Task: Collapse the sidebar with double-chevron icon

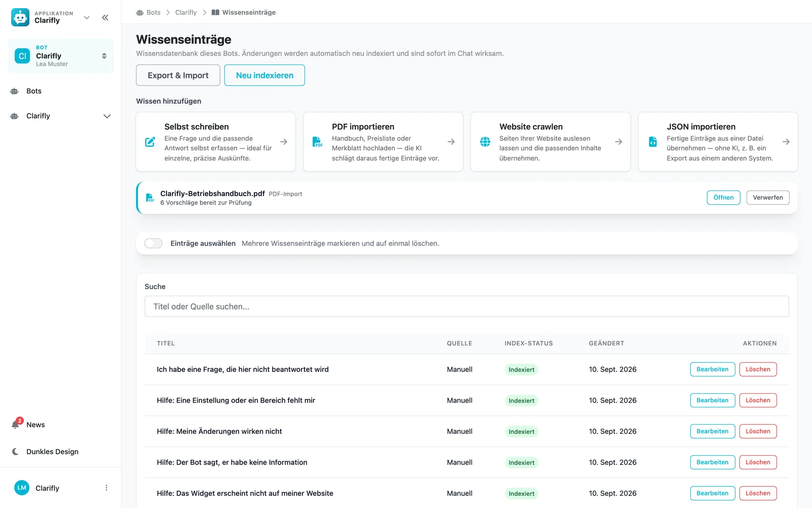Action: [105, 17]
